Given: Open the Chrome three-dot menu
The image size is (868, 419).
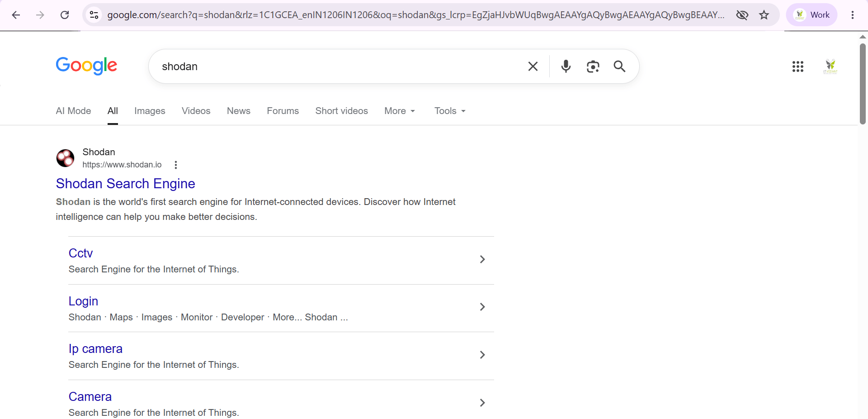Looking at the screenshot, I should pyautogui.click(x=853, y=15).
